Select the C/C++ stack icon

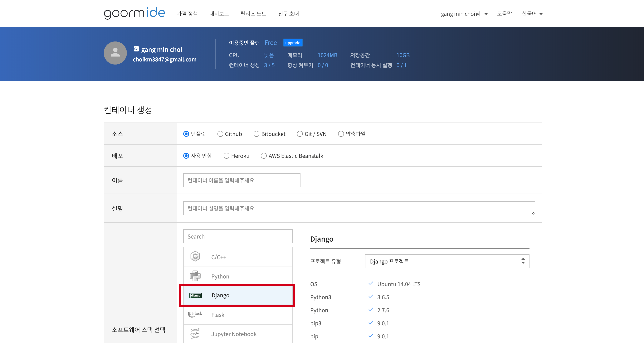point(195,257)
